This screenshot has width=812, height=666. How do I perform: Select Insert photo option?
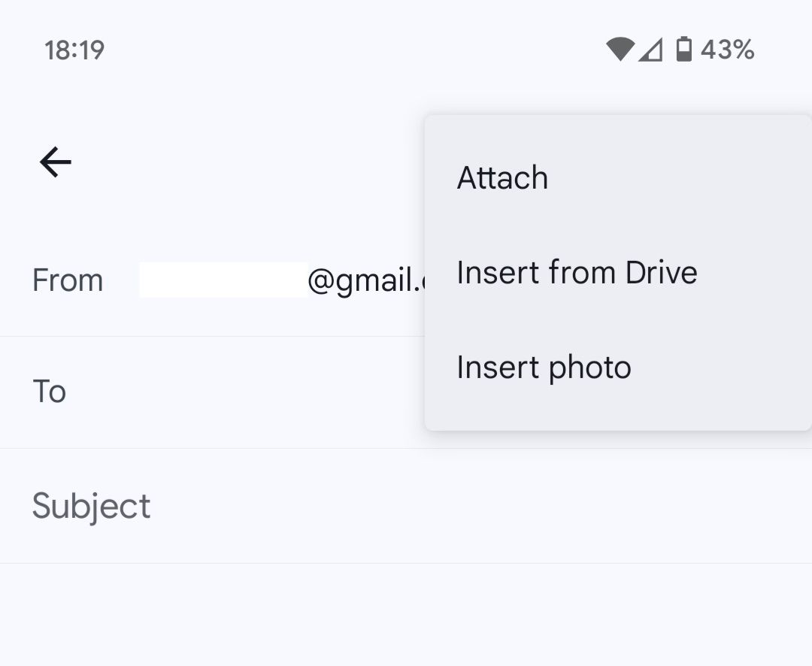(543, 367)
